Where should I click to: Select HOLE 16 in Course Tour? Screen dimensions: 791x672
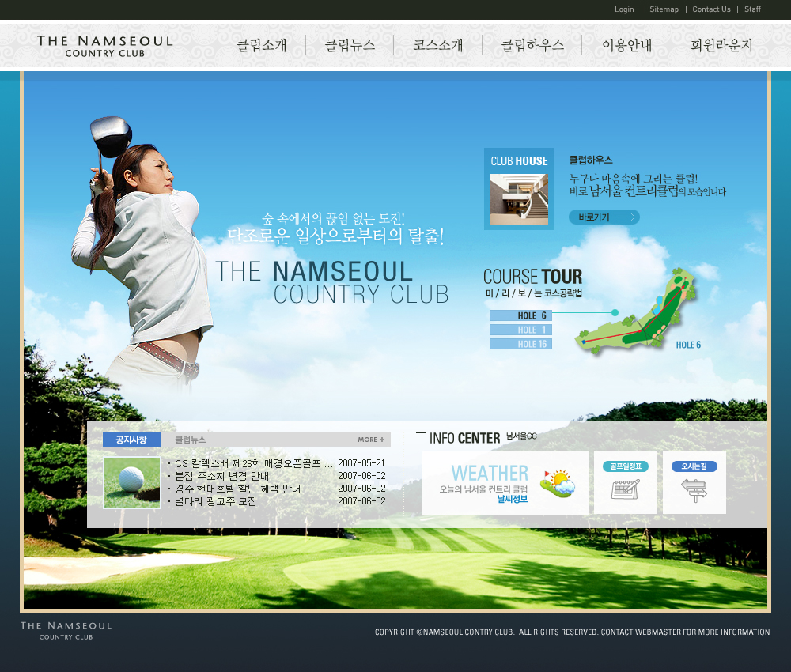point(520,344)
